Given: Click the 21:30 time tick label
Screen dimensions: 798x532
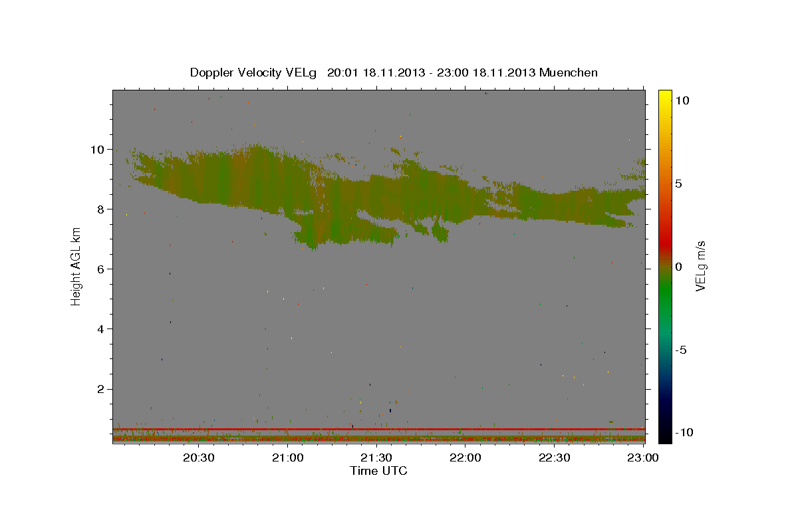Looking at the screenshot, I should 376,458.
